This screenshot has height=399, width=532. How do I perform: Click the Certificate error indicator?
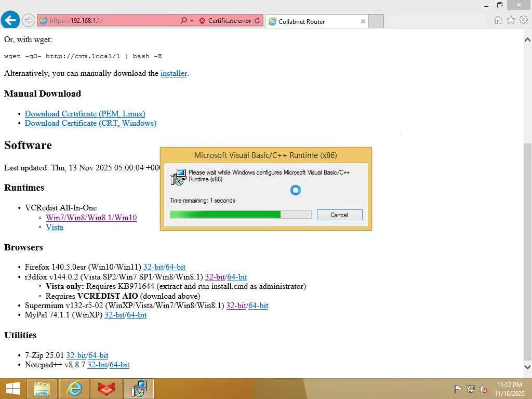(x=225, y=20)
